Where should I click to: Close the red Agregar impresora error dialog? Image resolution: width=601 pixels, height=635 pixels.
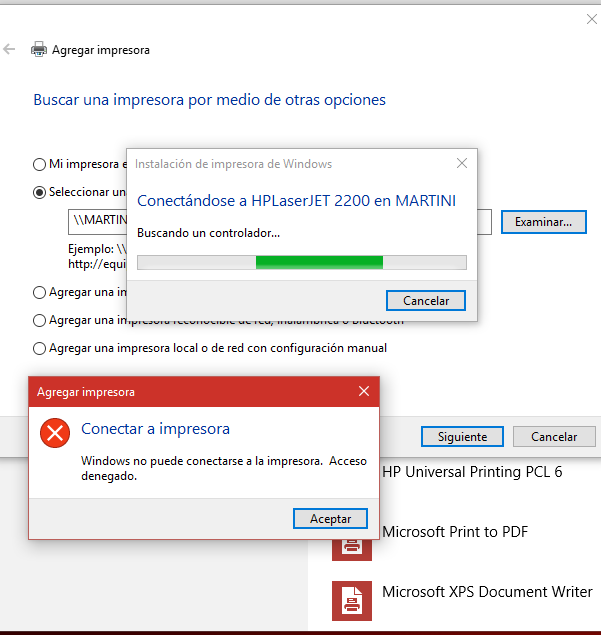[364, 391]
